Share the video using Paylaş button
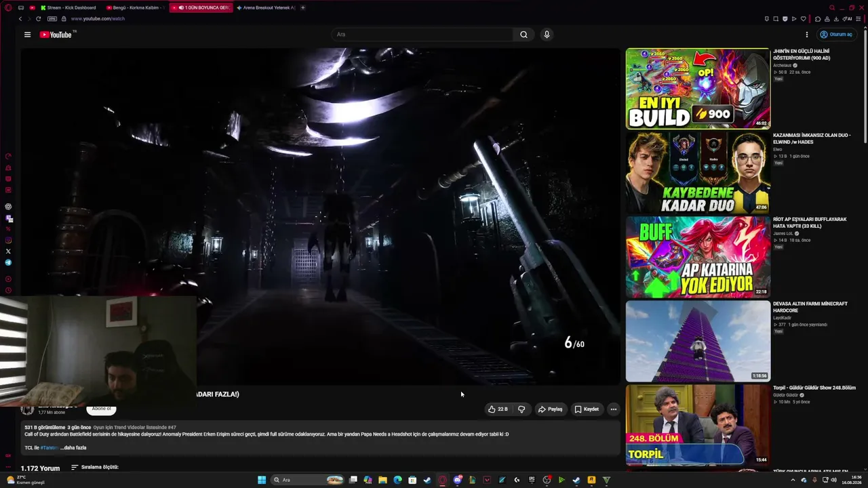868x488 pixels. pyautogui.click(x=551, y=409)
